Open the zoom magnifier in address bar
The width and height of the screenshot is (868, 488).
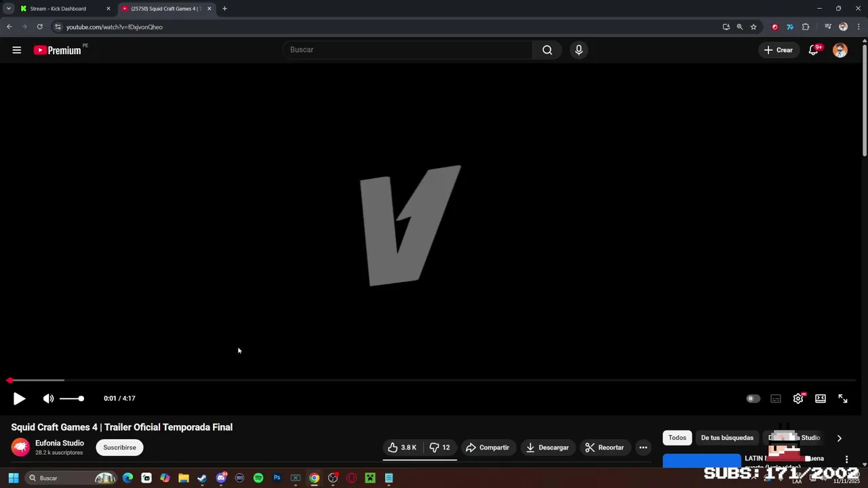click(740, 27)
